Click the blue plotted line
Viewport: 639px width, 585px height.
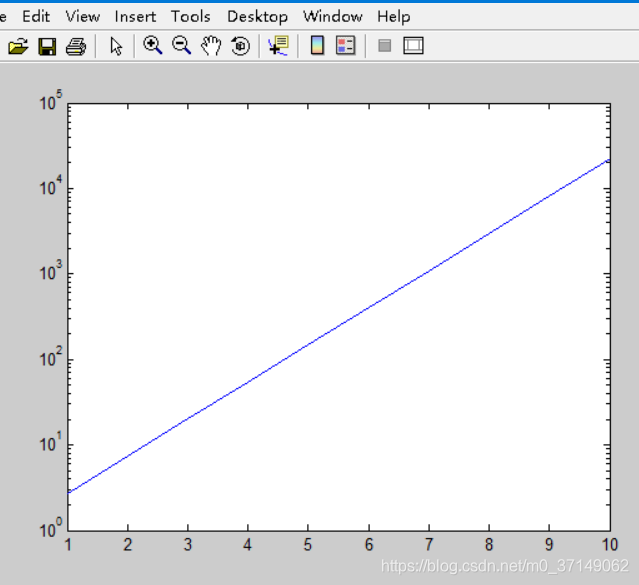(339, 326)
